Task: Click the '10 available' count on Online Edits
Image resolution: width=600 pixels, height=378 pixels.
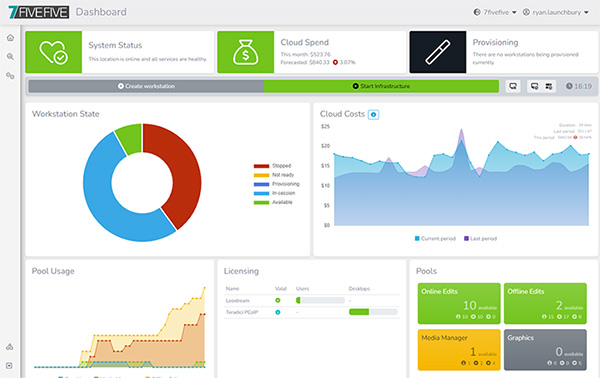Action: pos(480,305)
